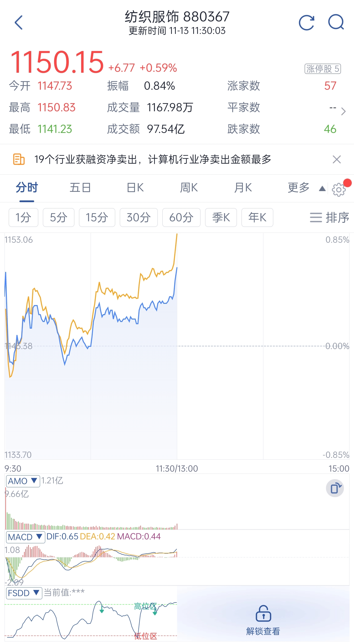354x644 pixels.
Task: Select the 5分 period button
Action: click(59, 218)
